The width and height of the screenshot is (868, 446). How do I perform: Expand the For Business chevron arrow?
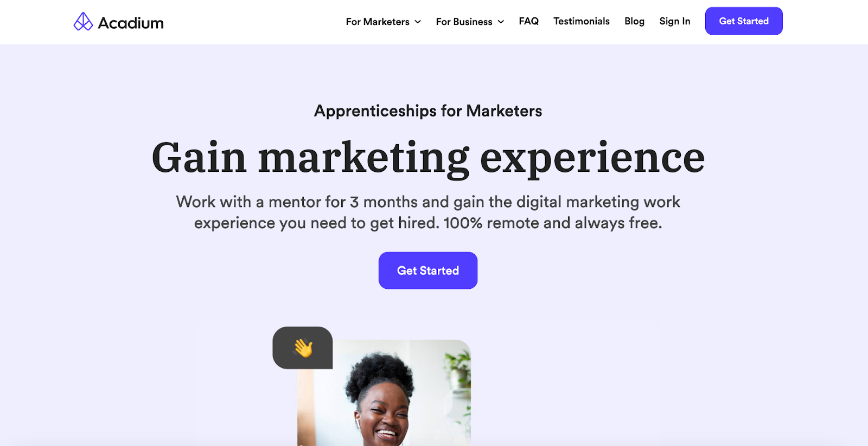501,22
